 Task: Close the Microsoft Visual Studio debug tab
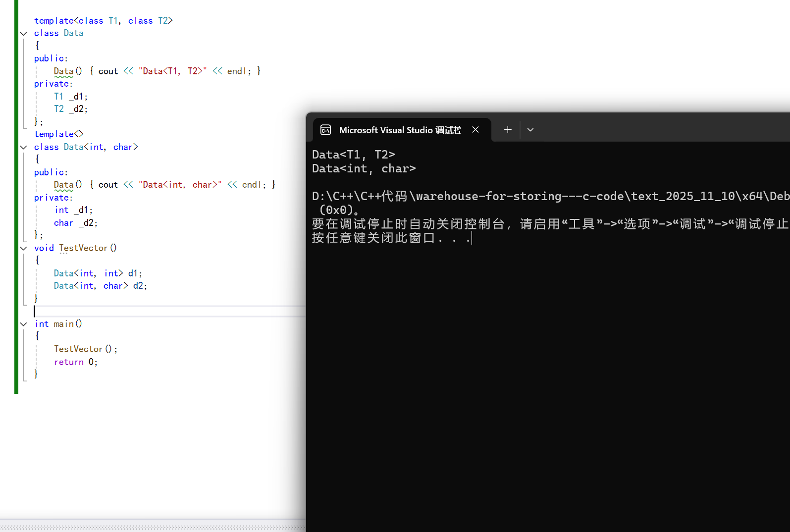point(475,130)
